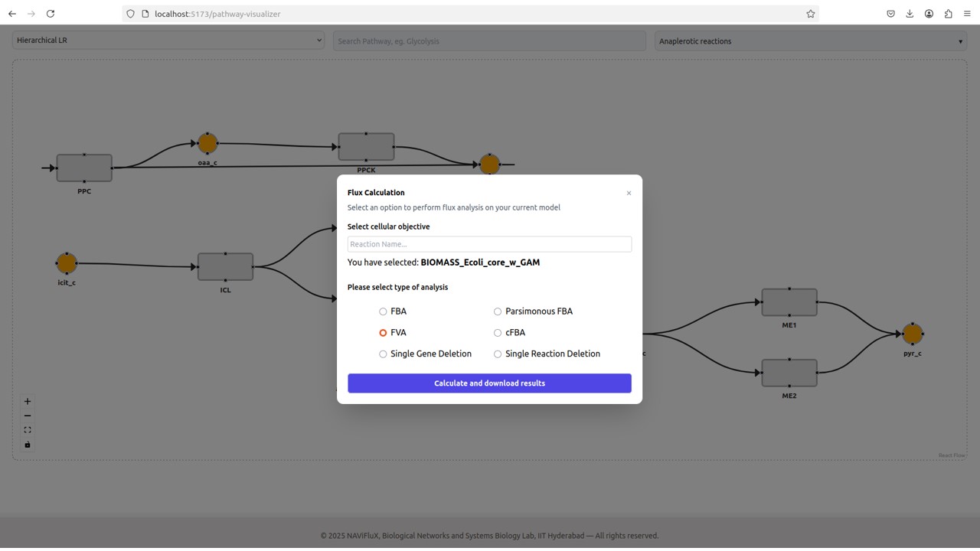
Task: Click the Reaction Name objective field
Action: pyautogui.click(x=489, y=243)
